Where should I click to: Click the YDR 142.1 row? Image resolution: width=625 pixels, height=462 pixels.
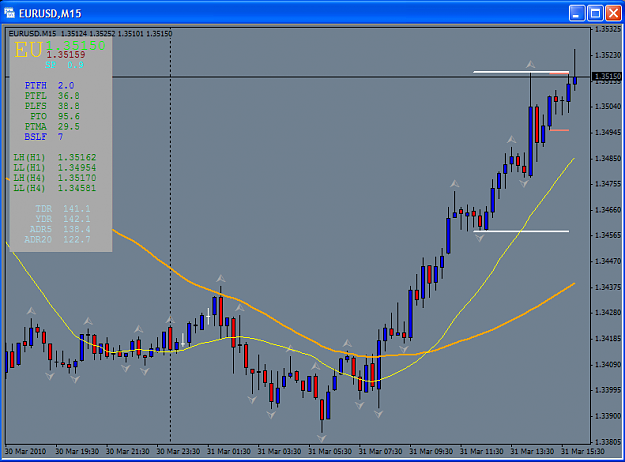(x=63, y=219)
